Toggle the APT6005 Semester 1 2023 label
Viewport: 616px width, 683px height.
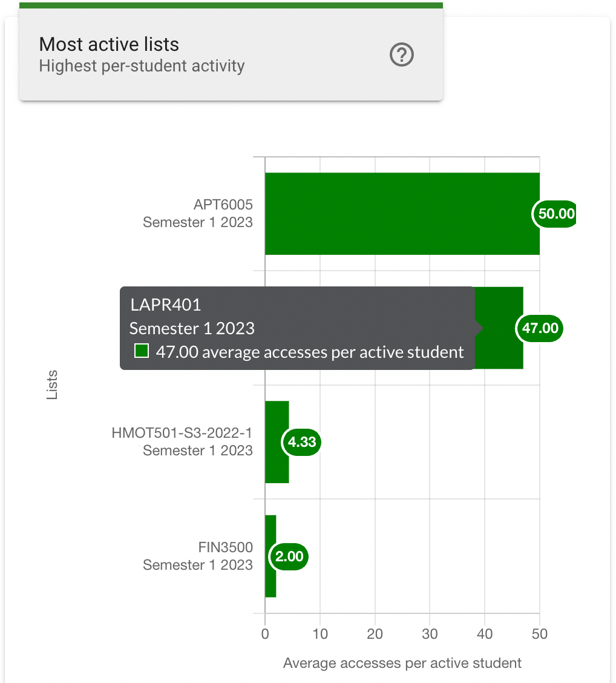[198, 213]
